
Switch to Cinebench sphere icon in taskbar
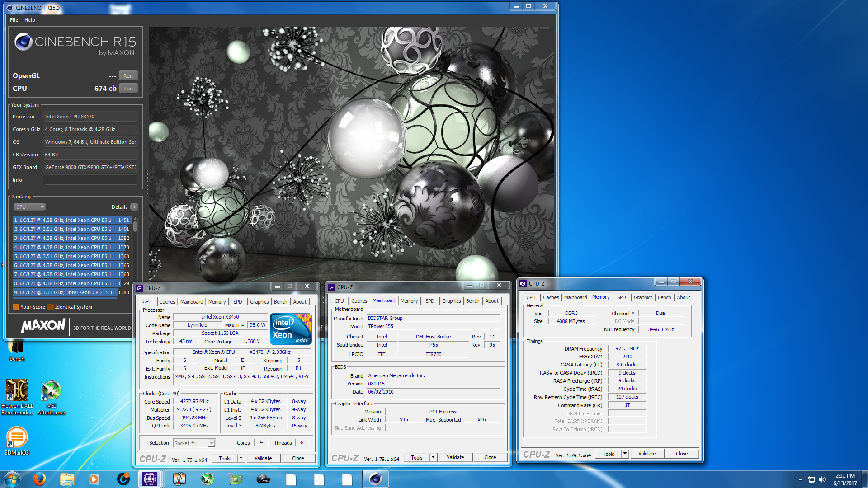tap(375, 479)
